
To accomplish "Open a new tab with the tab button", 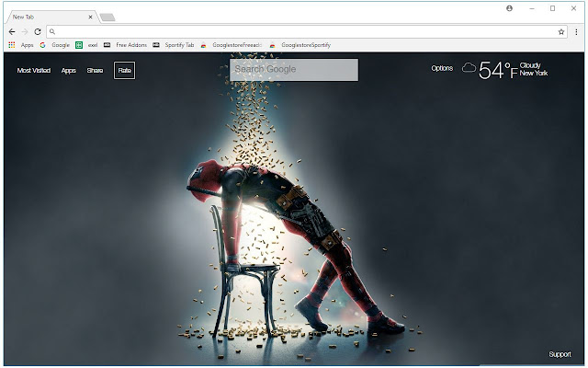I will 107,17.
